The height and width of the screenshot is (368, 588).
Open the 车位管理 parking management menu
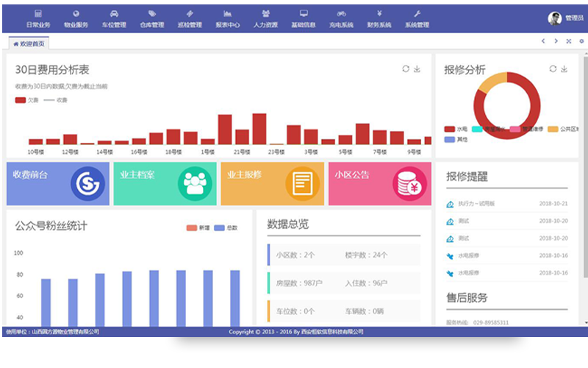[x=114, y=19]
